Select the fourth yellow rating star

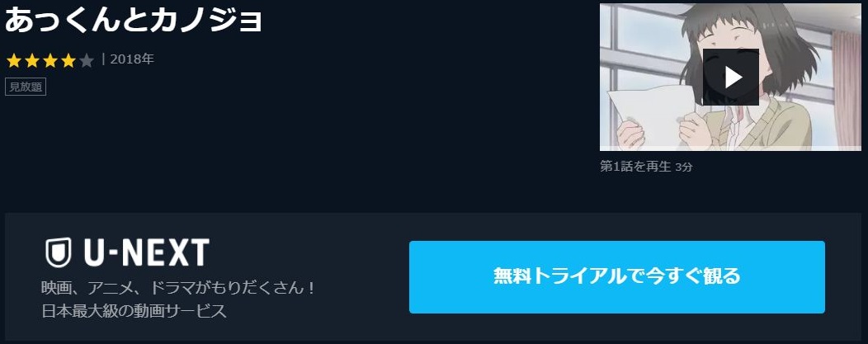(x=68, y=60)
